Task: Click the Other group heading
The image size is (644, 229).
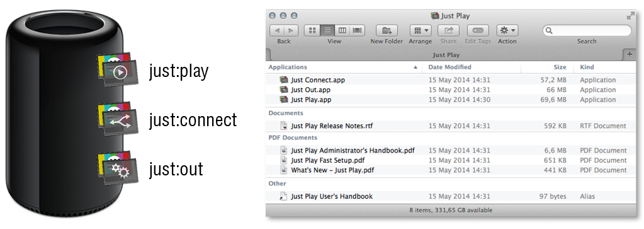Action: click(x=277, y=184)
